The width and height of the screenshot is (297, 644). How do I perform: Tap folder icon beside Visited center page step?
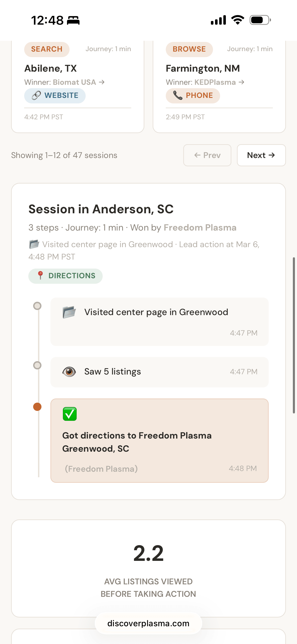click(69, 312)
